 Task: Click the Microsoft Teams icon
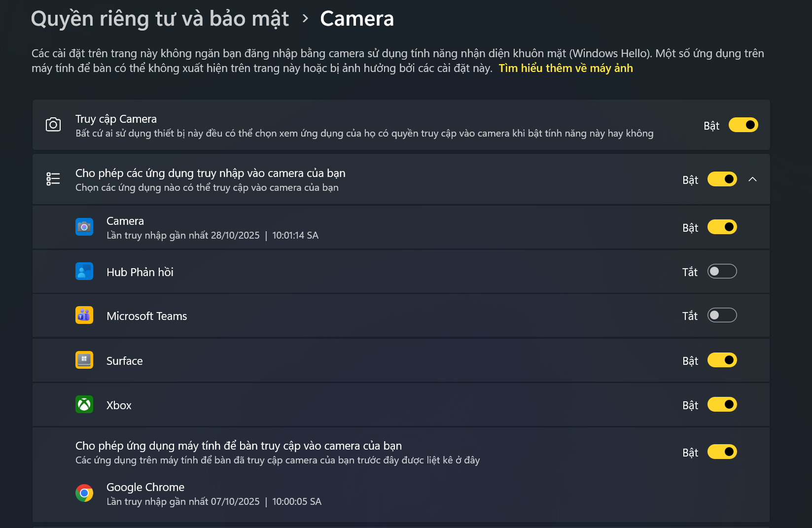click(84, 315)
